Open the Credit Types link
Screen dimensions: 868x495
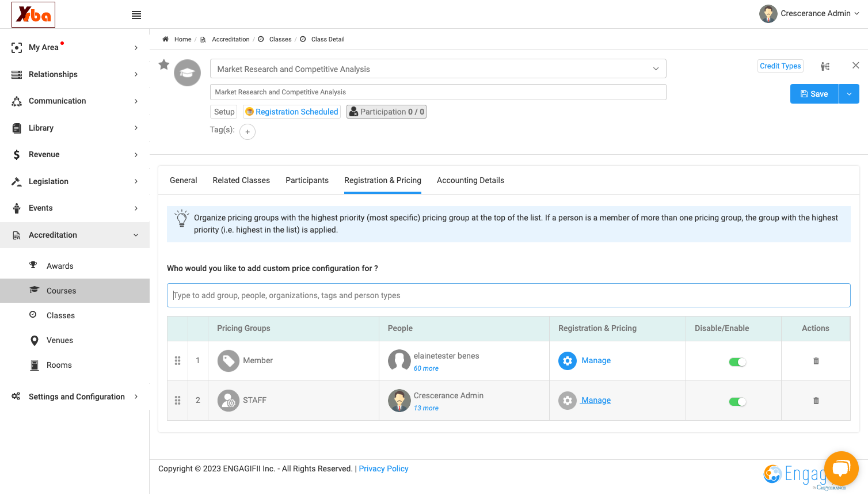[x=781, y=66]
